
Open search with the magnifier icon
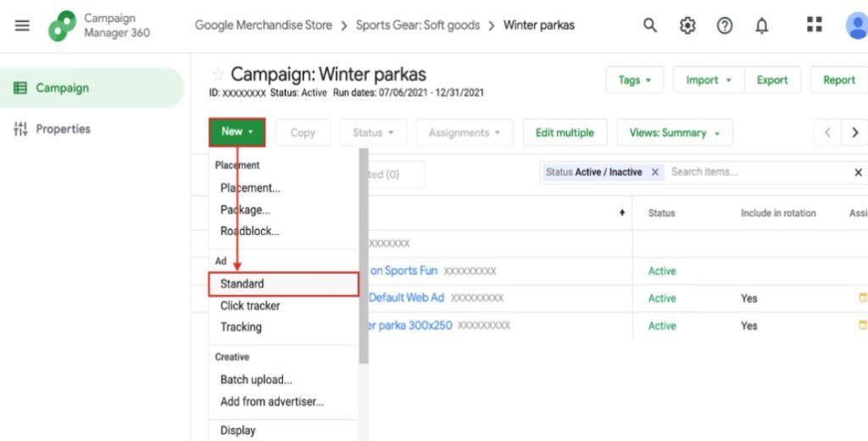[x=650, y=25]
